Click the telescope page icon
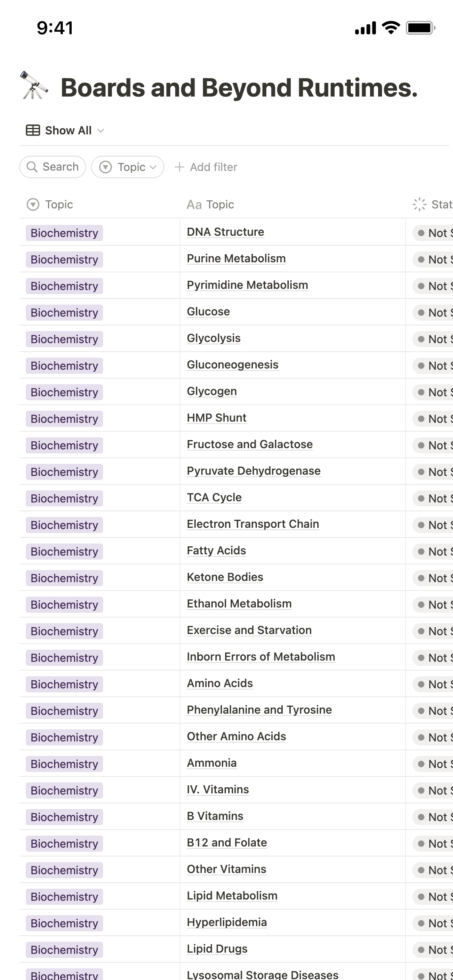 [34, 85]
